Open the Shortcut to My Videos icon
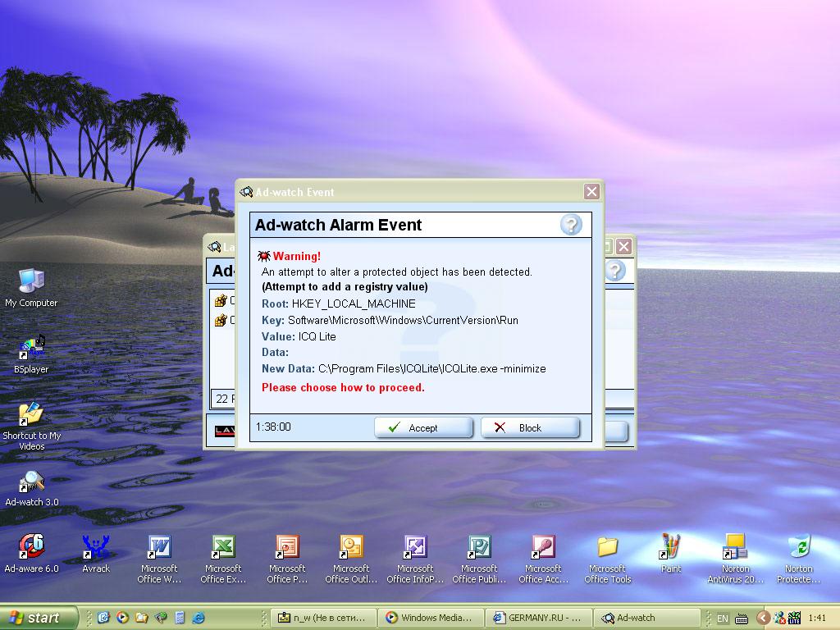840x630 pixels. coord(31,415)
